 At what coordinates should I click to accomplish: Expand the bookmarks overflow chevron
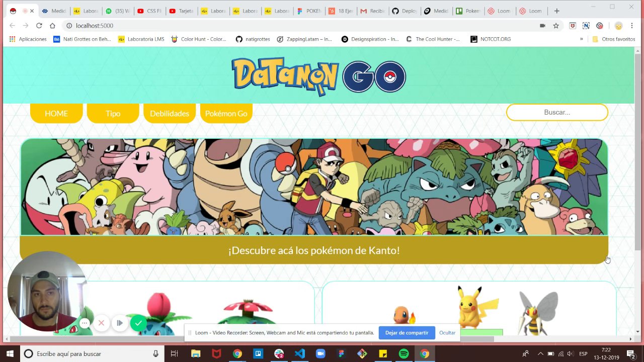pos(582,39)
